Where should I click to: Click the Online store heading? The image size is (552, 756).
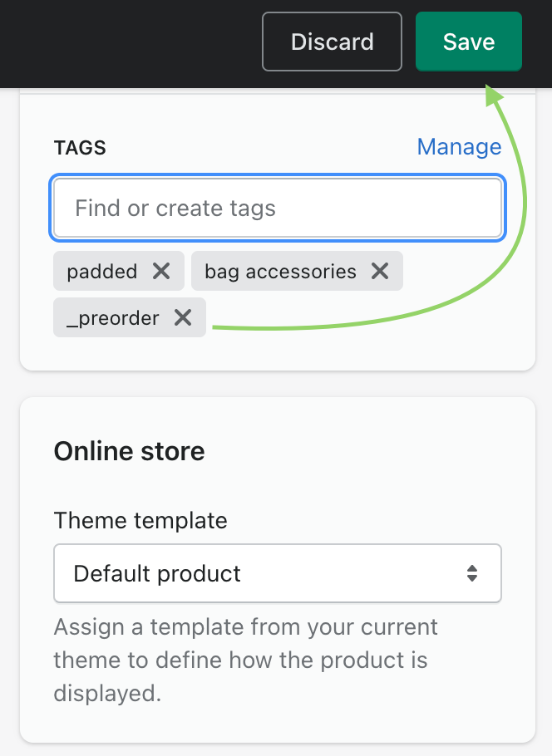[129, 451]
